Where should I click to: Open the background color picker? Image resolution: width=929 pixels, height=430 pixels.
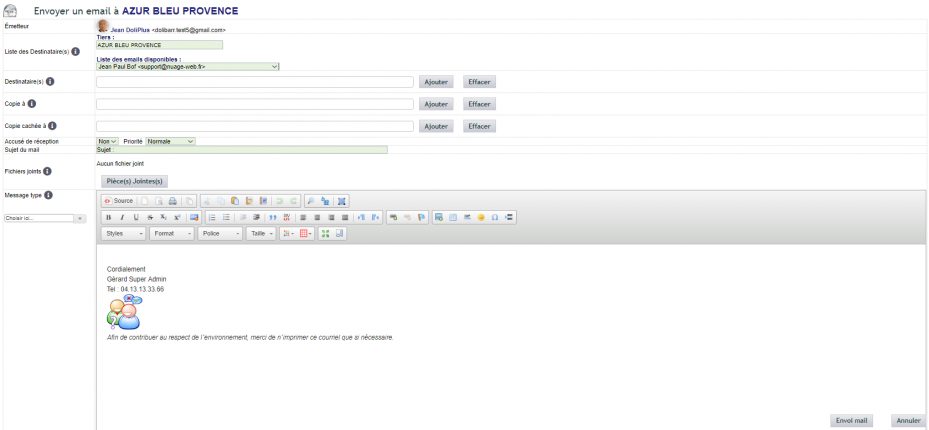(x=306, y=233)
